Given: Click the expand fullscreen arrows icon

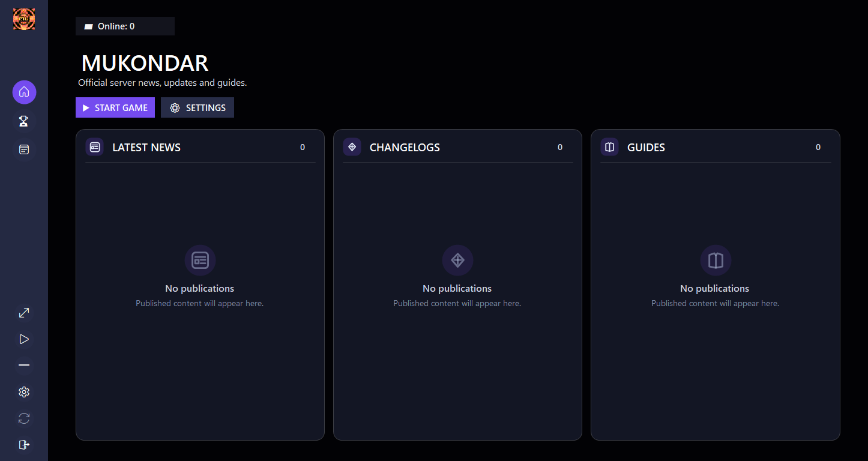Looking at the screenshot, I should click(24, 313).
